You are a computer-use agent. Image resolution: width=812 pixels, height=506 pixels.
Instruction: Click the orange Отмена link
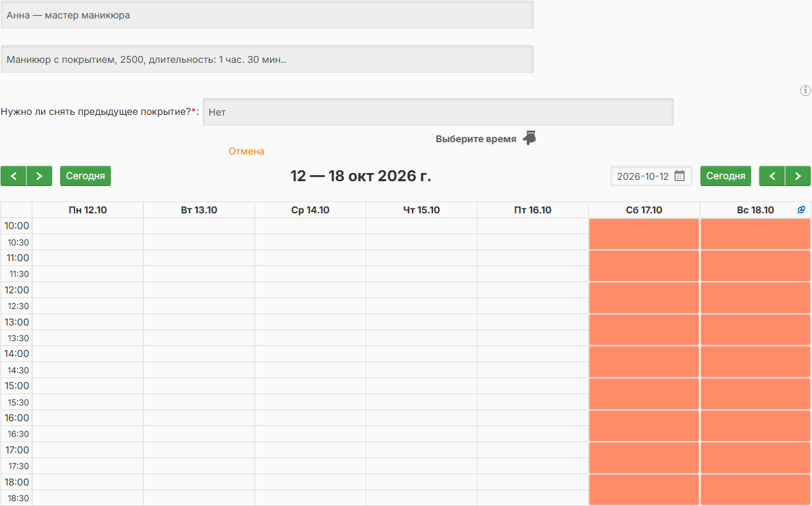tap(246, 151)
